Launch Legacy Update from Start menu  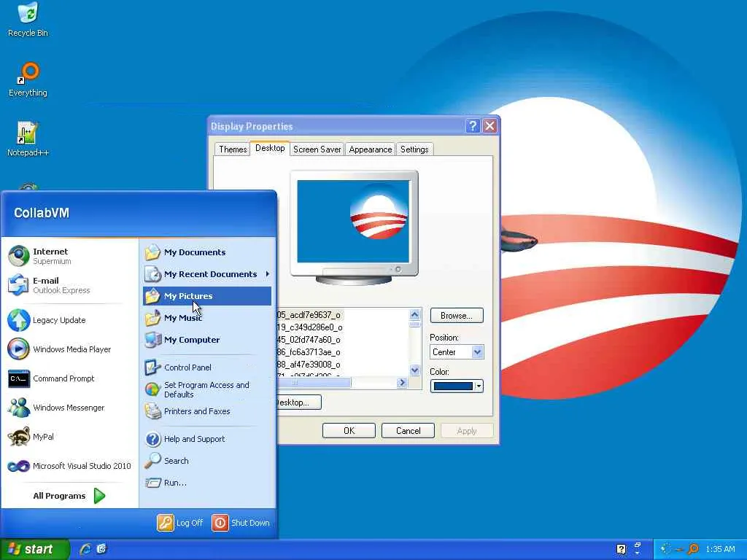[x=69, y=320]
